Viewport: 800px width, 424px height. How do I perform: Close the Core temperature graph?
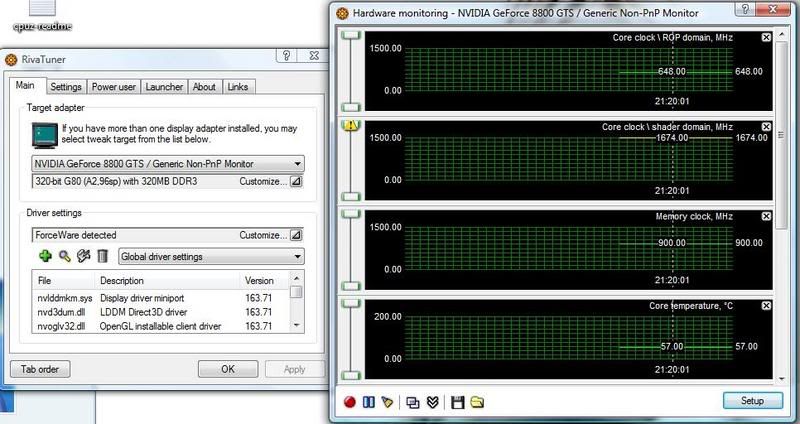coord(766,306)
